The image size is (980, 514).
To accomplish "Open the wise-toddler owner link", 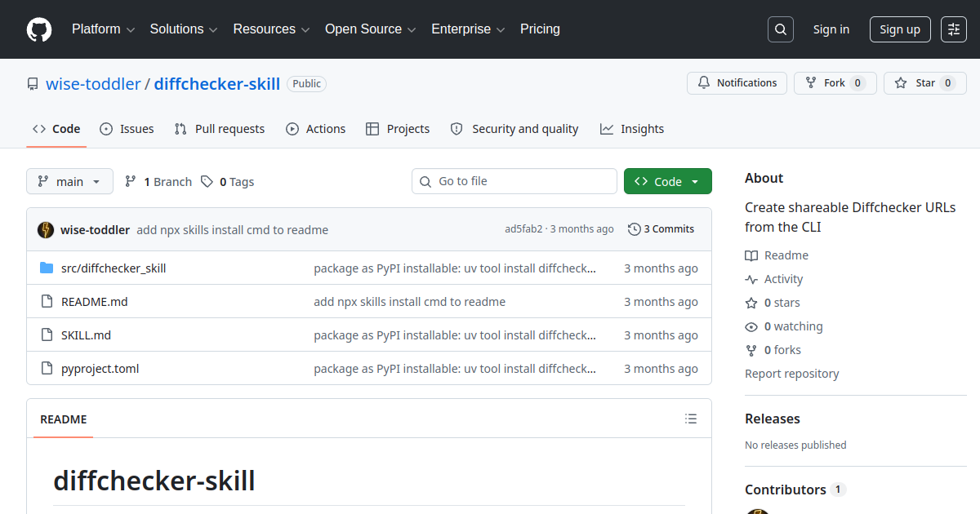I will point(93,83).
